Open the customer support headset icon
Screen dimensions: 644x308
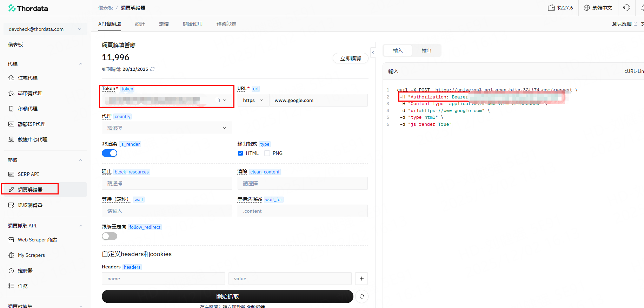click(626, 8)
